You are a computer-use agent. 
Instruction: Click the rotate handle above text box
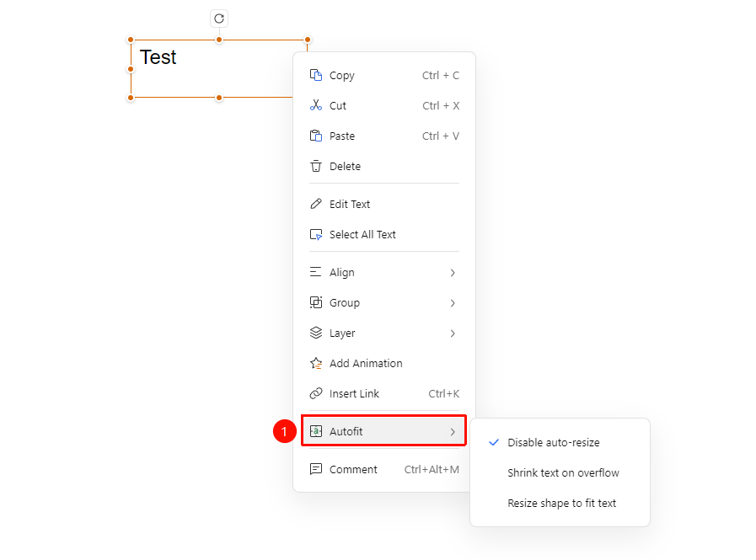pyautogui.click(x=219, y=19)
